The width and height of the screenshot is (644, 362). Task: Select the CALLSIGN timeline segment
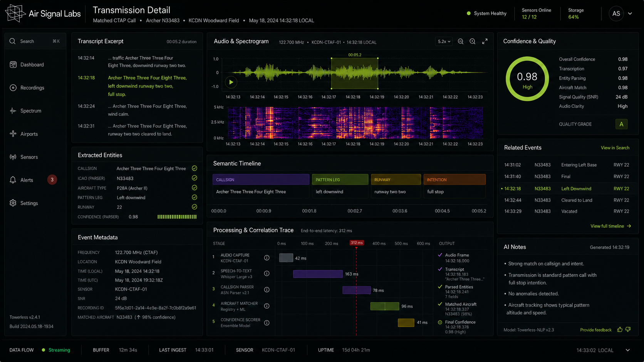point(261,180)
